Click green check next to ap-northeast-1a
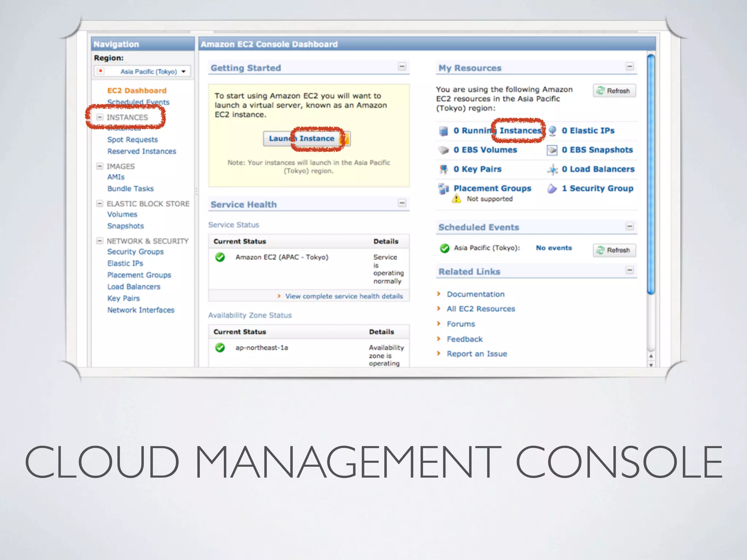747x560 pixels. click(220, 347)
